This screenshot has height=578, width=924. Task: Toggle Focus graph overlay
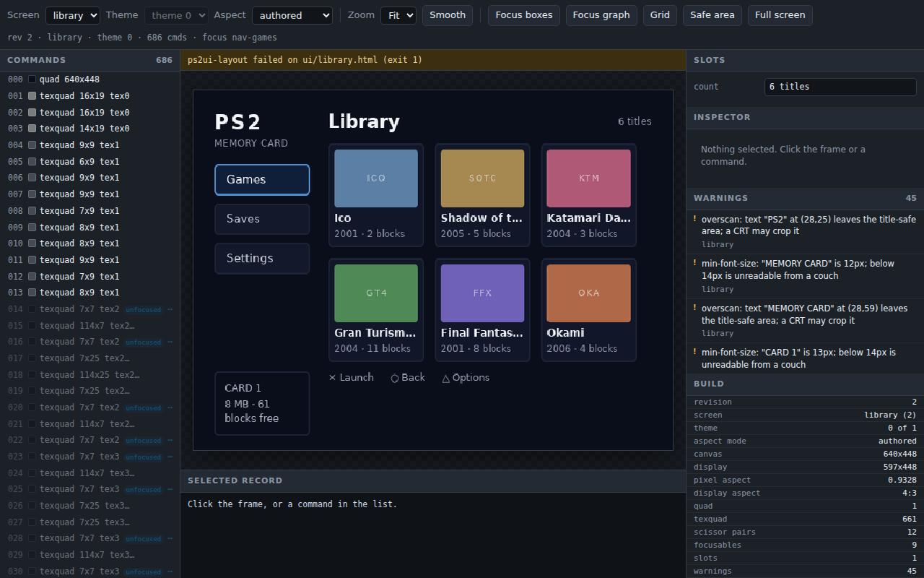601,15
